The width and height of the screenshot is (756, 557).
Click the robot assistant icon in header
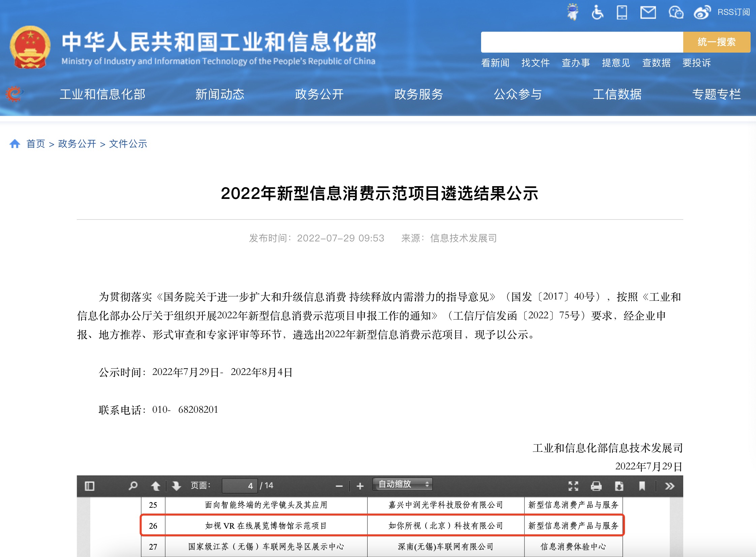[572, 12]
